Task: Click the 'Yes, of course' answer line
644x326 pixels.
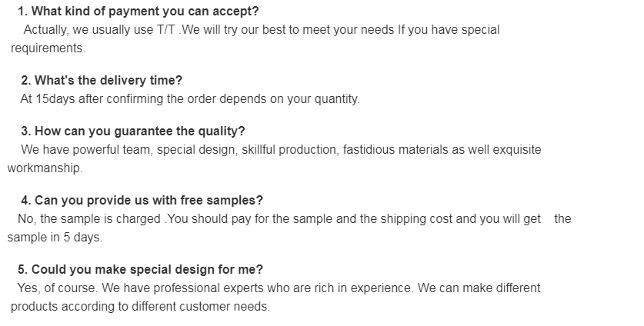Action: (x=279, y=288)
